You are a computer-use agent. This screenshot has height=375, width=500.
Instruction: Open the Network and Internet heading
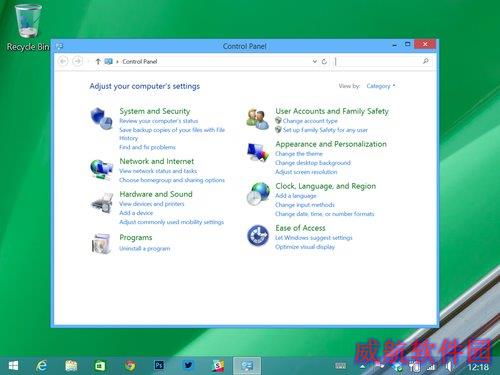(157, 161)
